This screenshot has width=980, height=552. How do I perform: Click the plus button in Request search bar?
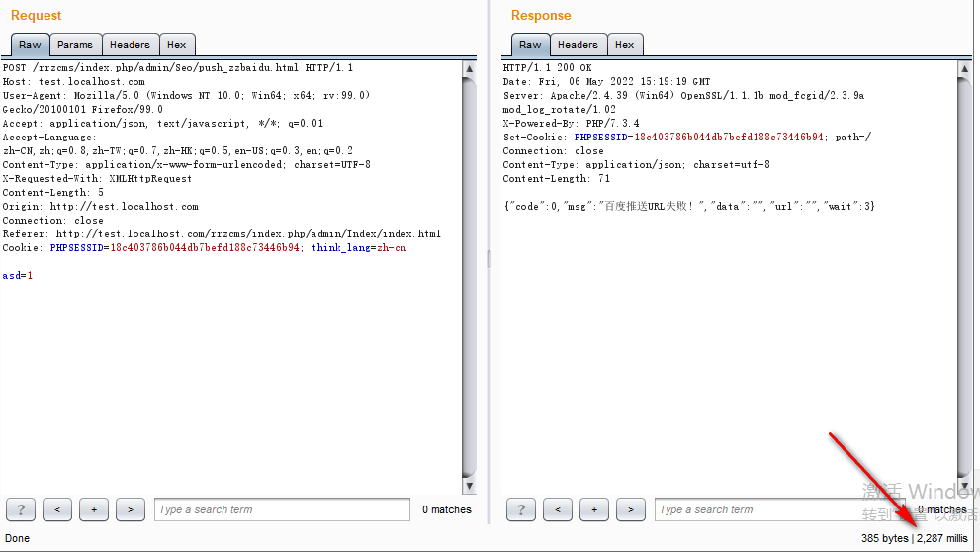[x=94, y=509]
